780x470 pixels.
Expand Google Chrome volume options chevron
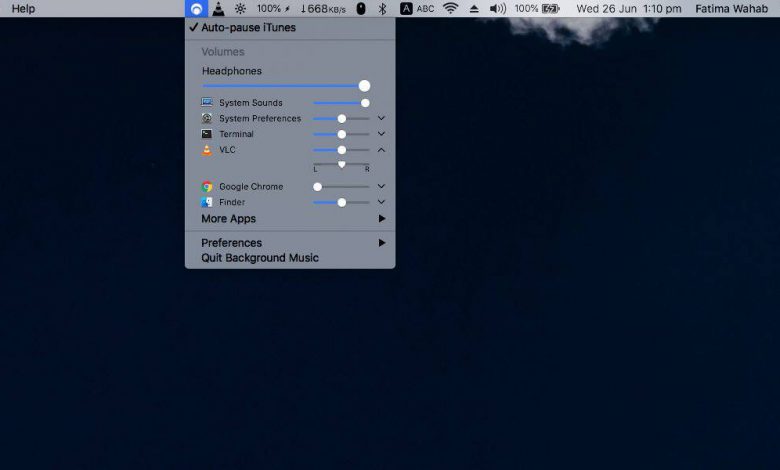point(381,187)
